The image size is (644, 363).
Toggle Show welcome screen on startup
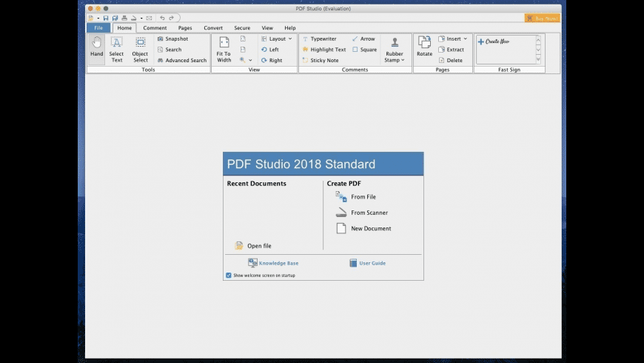[228, 276]
